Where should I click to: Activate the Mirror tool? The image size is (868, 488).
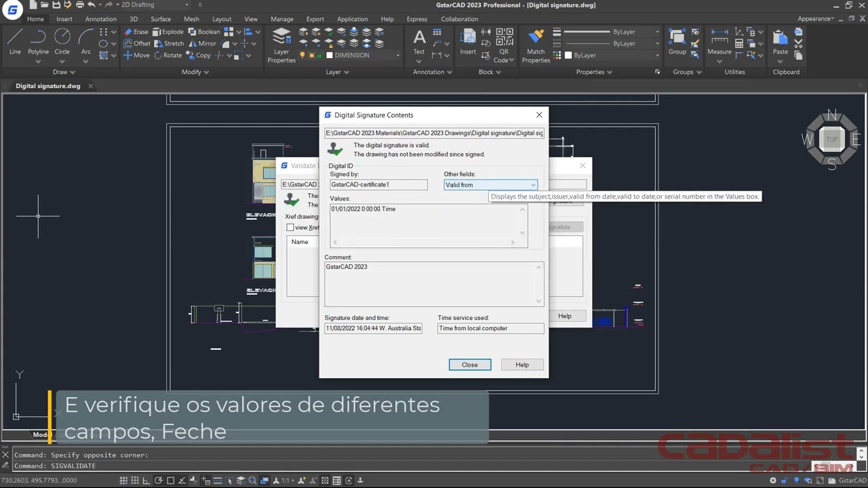(x=202, y=43)
